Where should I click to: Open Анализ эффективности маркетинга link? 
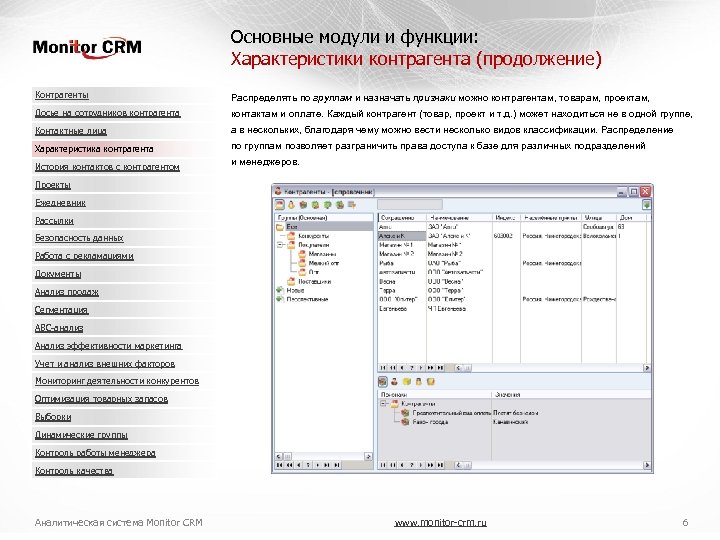(x=108, y=346)
